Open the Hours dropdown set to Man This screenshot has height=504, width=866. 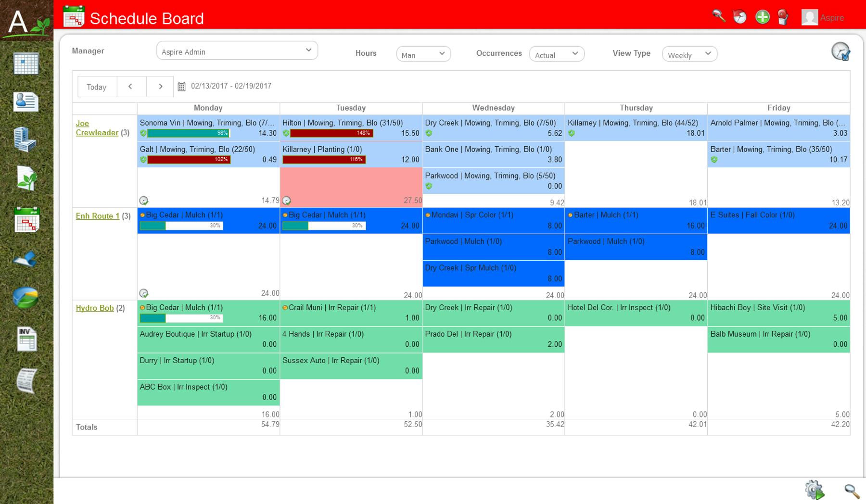click(x=423, y=54)
